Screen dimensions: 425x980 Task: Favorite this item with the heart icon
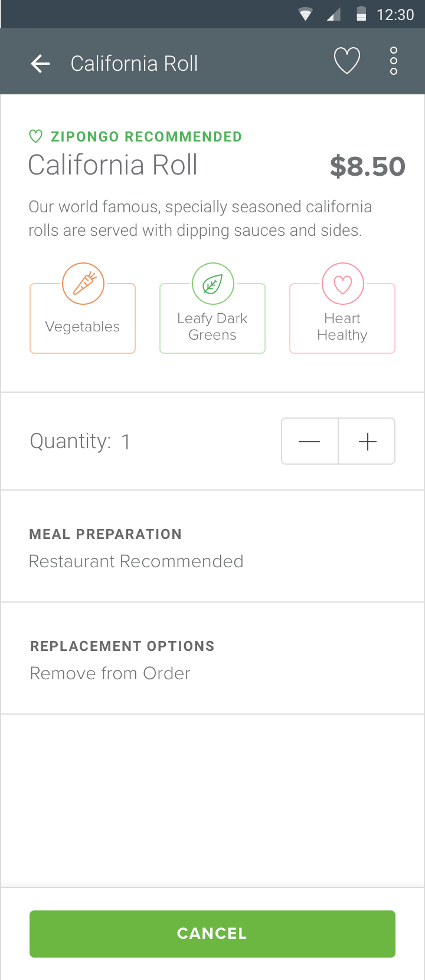point(346,61)
